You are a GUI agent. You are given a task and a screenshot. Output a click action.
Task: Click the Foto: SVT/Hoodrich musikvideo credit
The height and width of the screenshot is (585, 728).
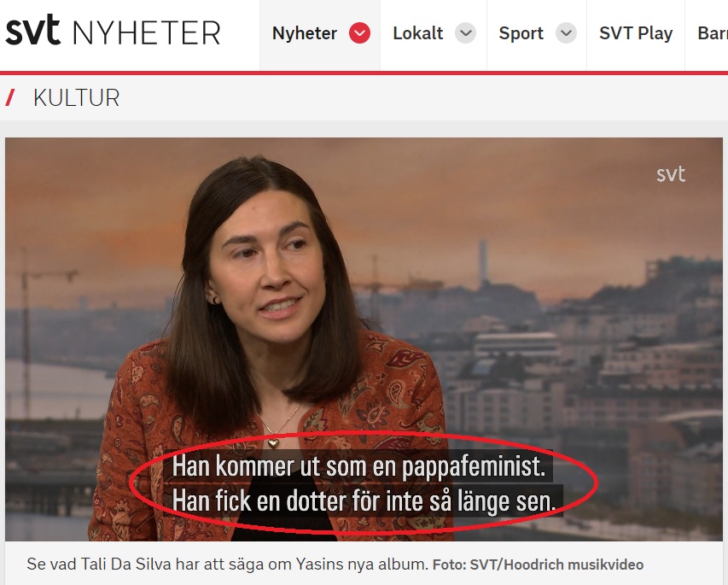click(x=538, y=565)
